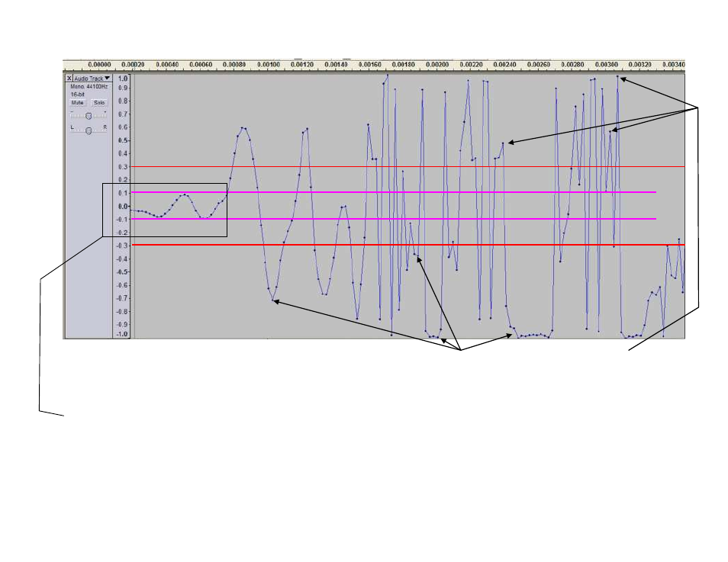Click the -0.2 mark on vertical scale
The height and width of the screenshot is (562, 728).
tap(121, 233)
